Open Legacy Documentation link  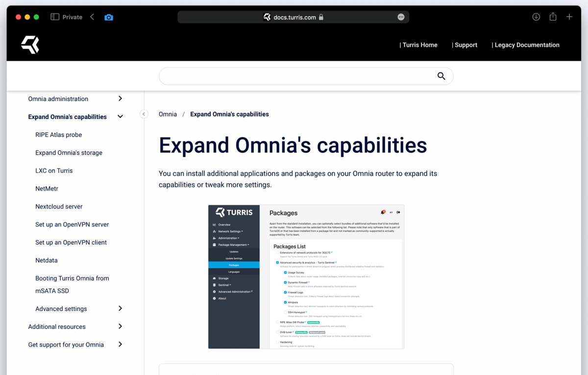(x=526, y=45)
